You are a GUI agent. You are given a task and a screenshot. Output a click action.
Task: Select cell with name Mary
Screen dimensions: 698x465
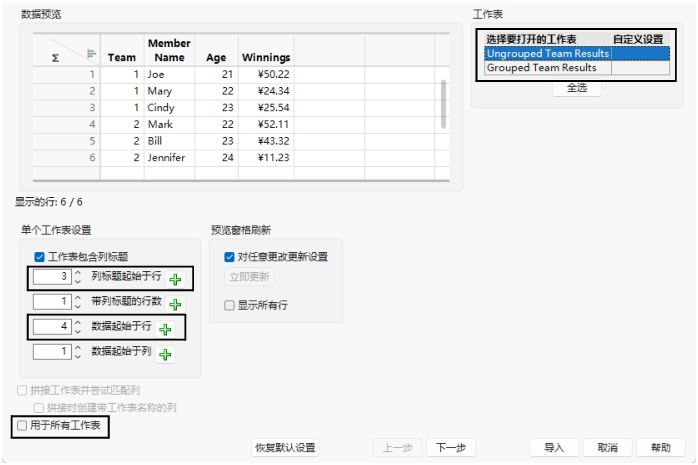coord(169,91)
